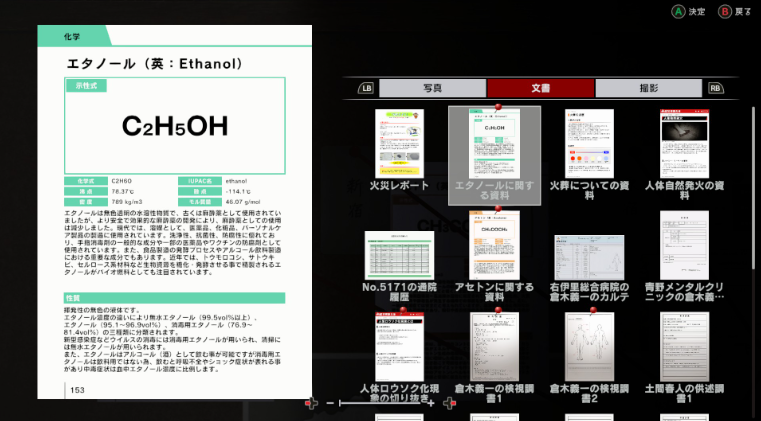Switch to the 写真 tab
Image resolution: width=761 pixels, height=421 pixels.
point(432,88)
